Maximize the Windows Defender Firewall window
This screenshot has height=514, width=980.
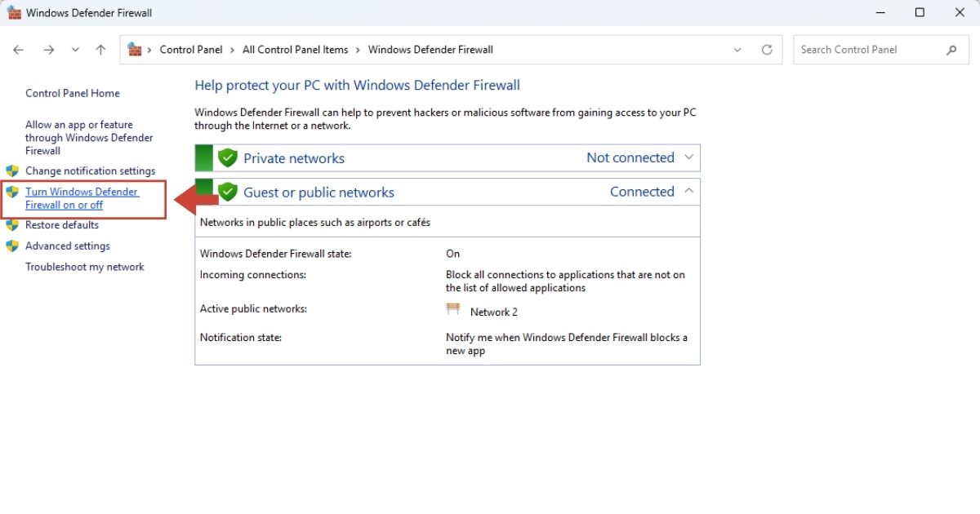tap(920, 12)
